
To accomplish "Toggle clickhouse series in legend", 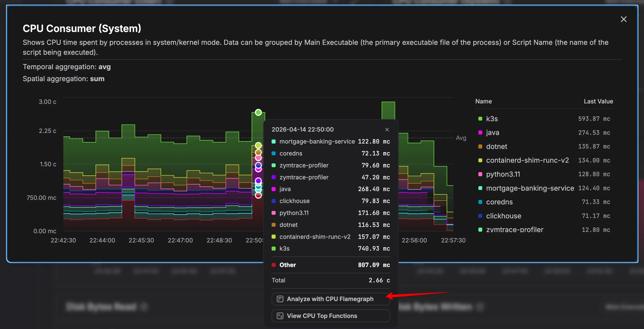I will click(x=544, y=216).
